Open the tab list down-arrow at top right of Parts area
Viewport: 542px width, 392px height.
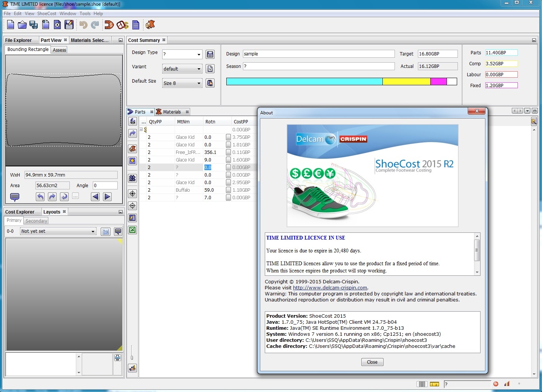tap(527, 111)
